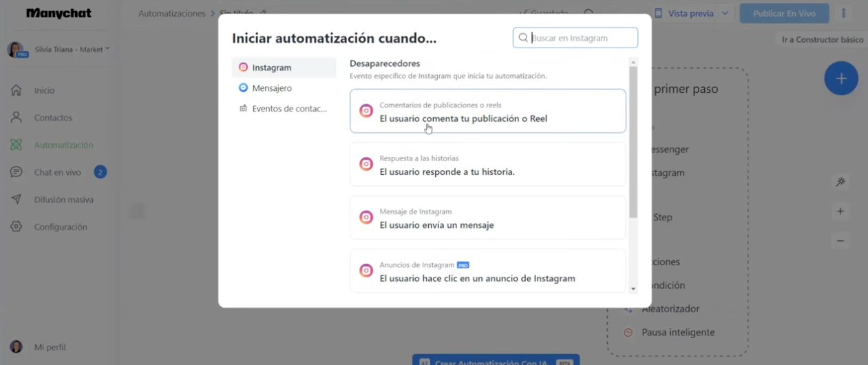Click the scrollbar up arrow in trigger list
The height and width of the screenshot is (365, 868).
[x=633, y=62]
